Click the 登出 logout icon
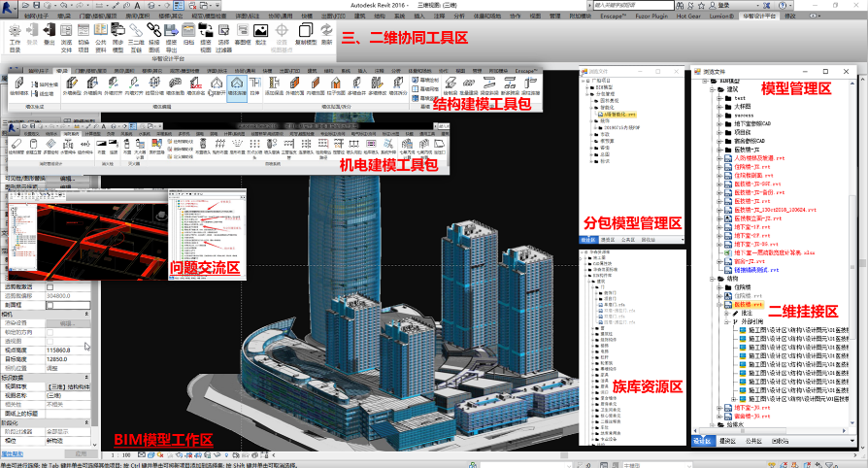The height and width of the screenshot is (468, 868). (49, 31)
